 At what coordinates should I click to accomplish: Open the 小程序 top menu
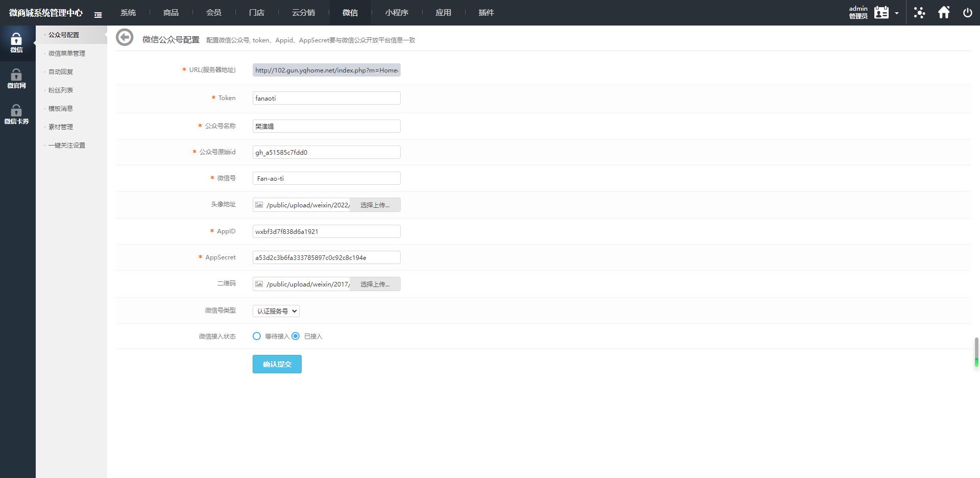(397, 13)
